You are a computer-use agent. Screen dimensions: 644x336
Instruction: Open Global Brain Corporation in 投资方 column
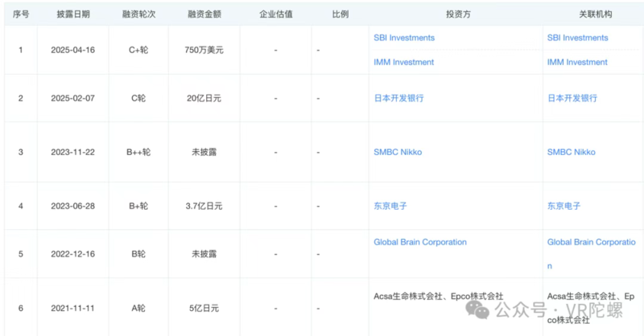420,242
